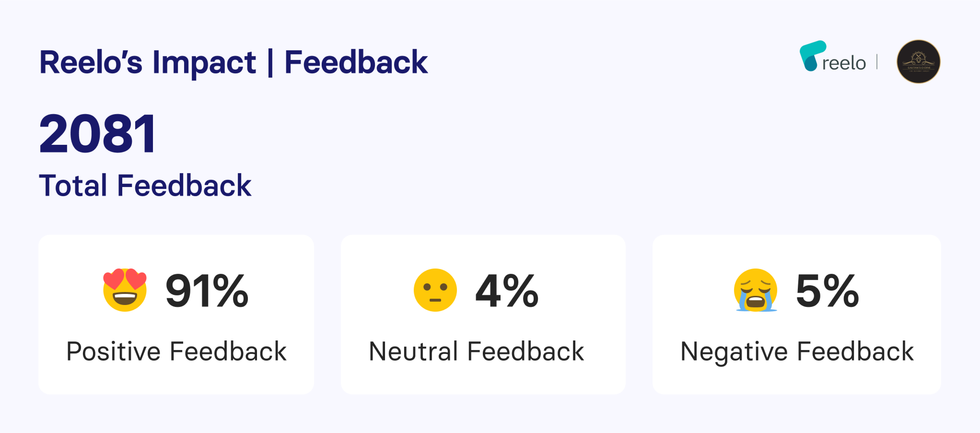The height and width of the screenshot is (433, 980).
Task: Open the Neutral Feedback card
Action: [x=483, y=315]
